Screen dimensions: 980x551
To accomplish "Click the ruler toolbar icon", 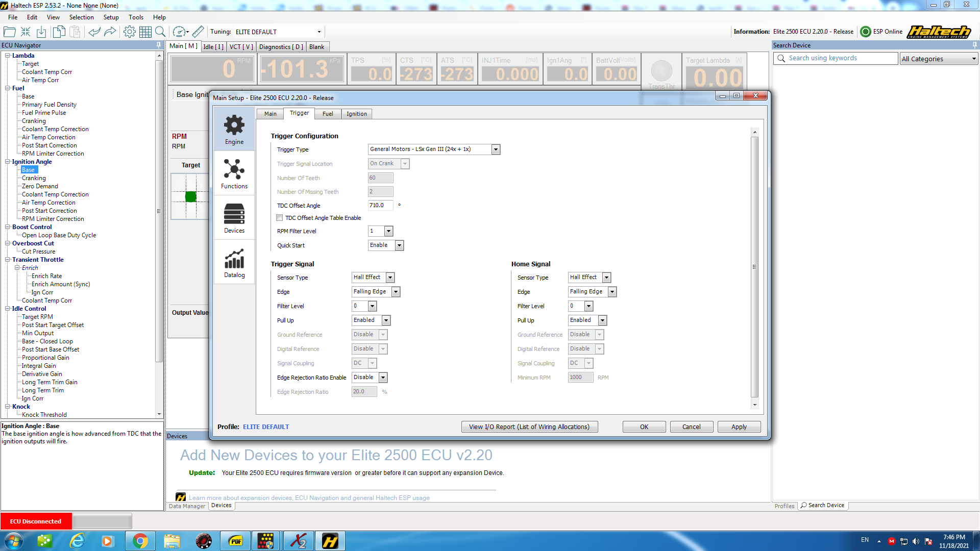I will [x=198, y=32].
